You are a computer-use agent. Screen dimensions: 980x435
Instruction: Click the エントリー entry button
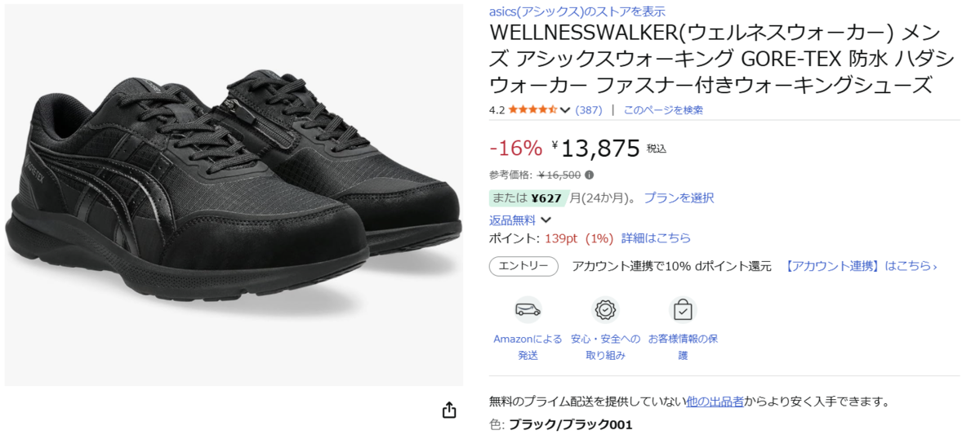point(523,266)
